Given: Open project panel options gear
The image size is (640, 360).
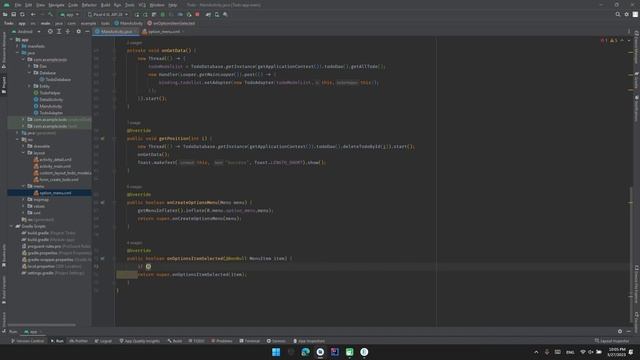Looking at the screenshot, I should [x=78, y=31].
